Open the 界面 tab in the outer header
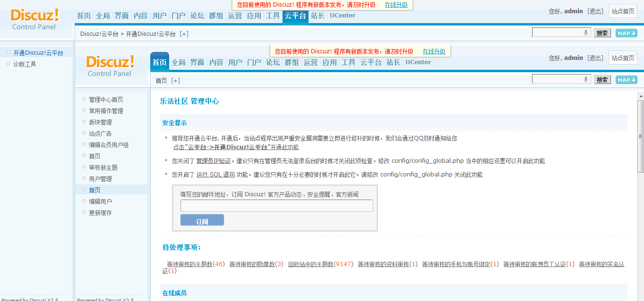The image size is (644, 301). point(121,16)
